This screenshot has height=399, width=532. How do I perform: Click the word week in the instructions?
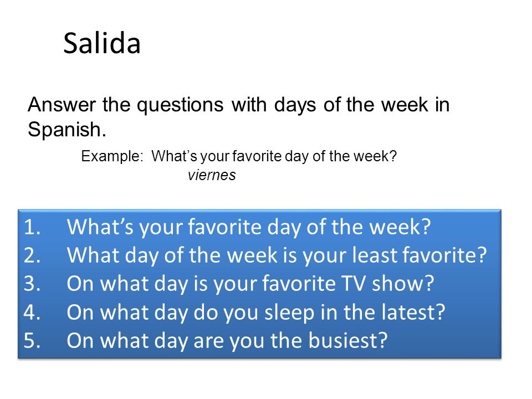tap(405, 105)
